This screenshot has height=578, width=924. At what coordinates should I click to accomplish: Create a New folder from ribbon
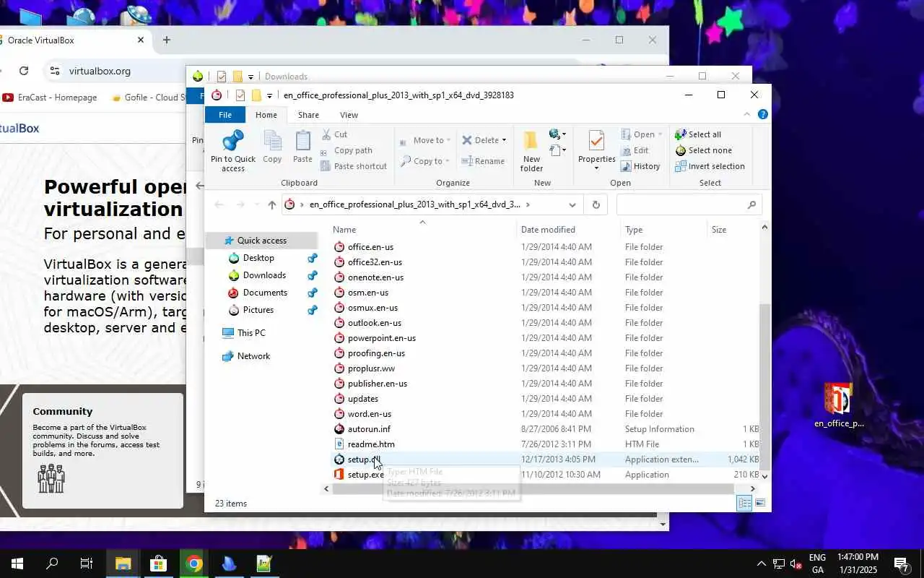531,151
